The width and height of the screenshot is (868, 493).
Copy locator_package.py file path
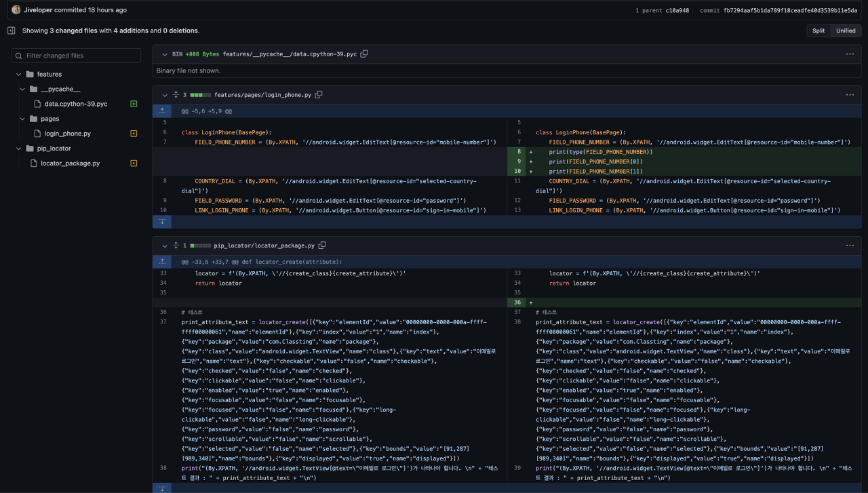click(x=322, y=245)
